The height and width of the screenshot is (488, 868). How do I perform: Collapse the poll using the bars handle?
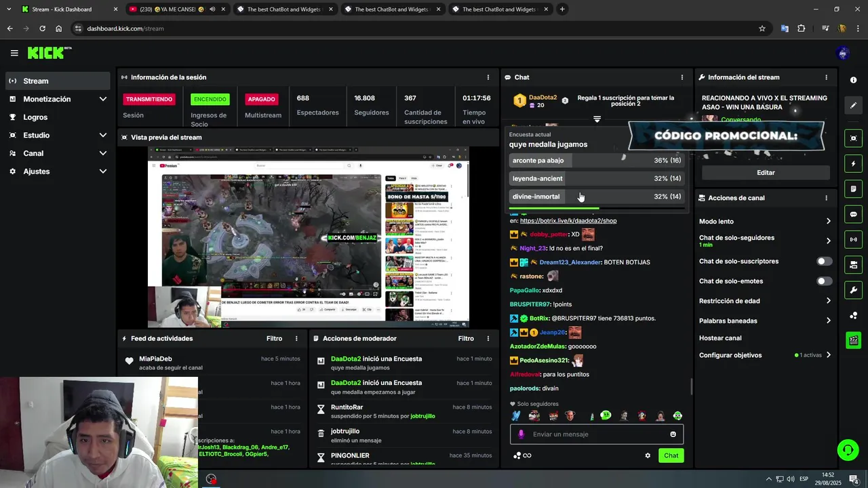click(597, 119)
